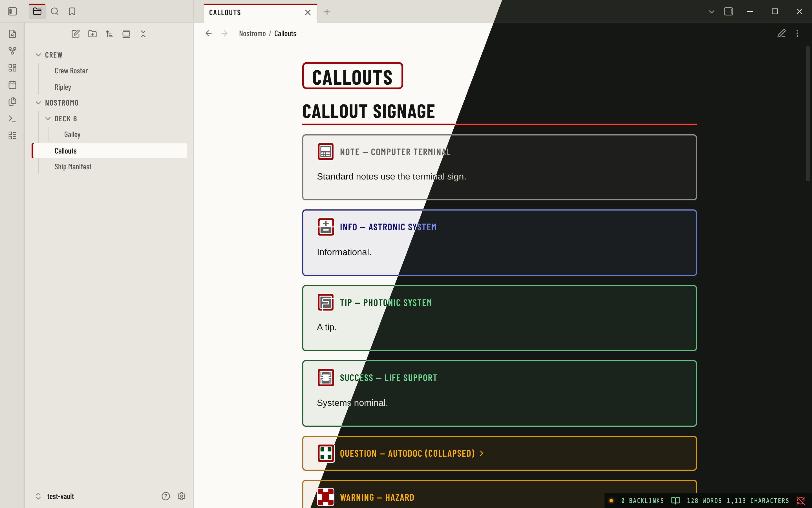The height and width of the screenshot is (508, 812).
Task: Create a new note
Action: [x=76, y=34]
